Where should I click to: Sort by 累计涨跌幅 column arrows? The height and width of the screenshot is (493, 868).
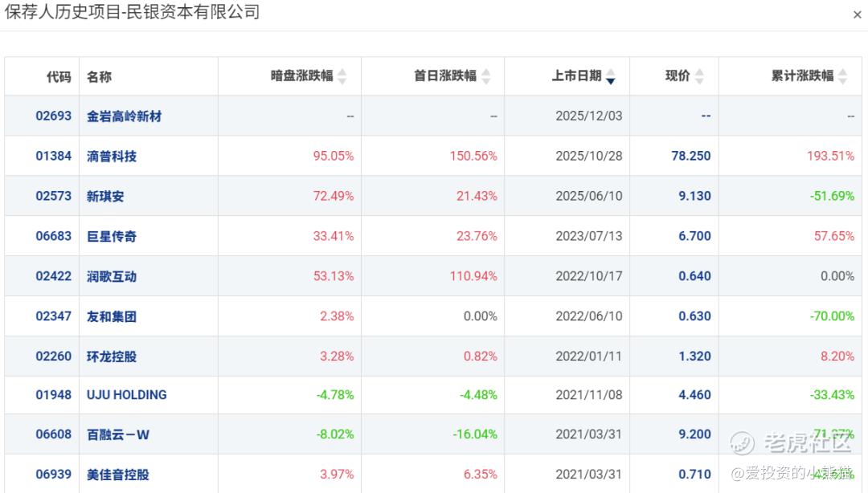coord(842,76)
